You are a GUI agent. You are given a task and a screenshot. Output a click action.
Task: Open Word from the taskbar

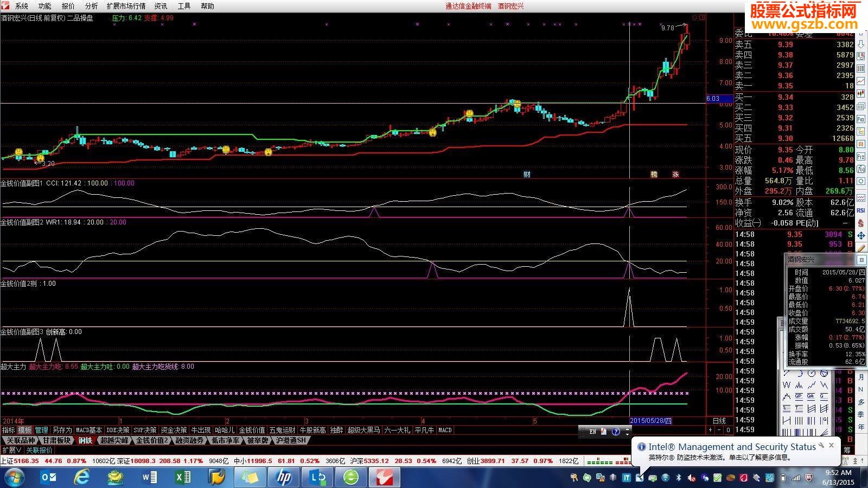149,477
